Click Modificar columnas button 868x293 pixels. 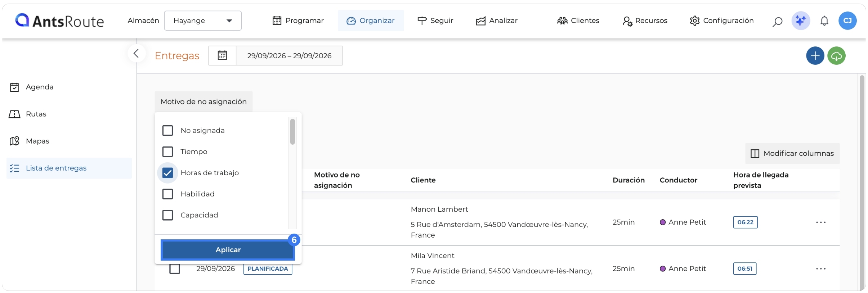[792, 153]
